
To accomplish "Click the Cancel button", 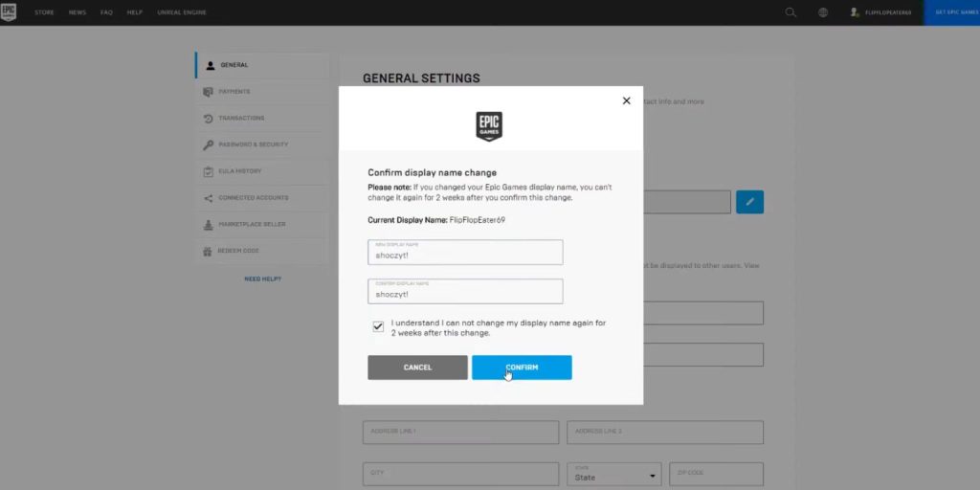I will pos(417,367).
